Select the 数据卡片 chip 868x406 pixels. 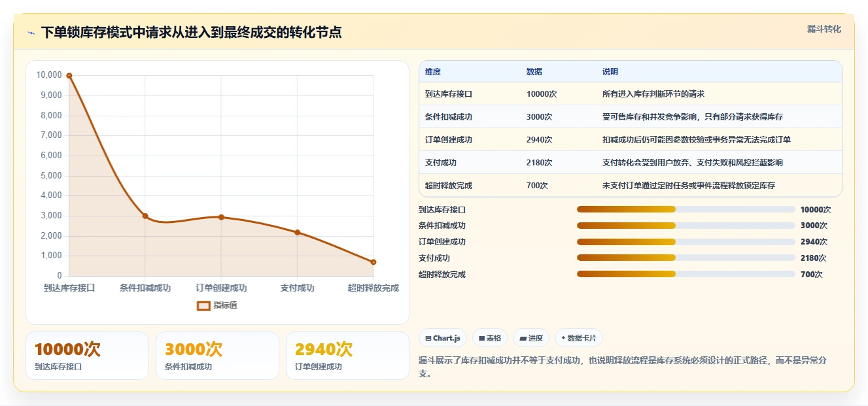point(579,338)
